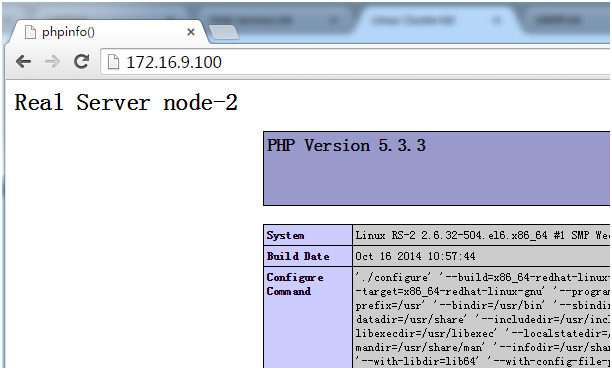Click the 'mandir=/usr/share/man' configure line
Screen dimensions: 612x370
pyautogui.click(x=482, y=347)
